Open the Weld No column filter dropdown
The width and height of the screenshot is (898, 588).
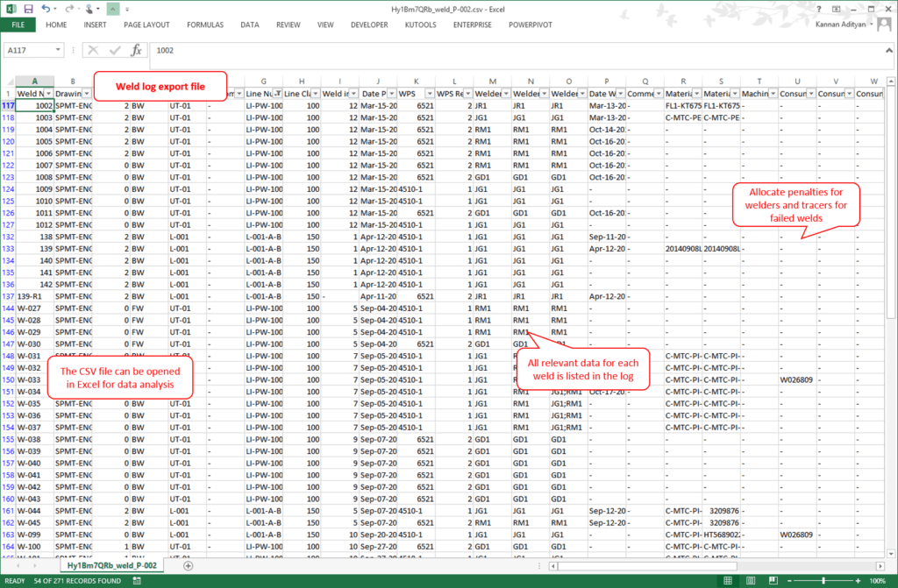click(49, 93)
